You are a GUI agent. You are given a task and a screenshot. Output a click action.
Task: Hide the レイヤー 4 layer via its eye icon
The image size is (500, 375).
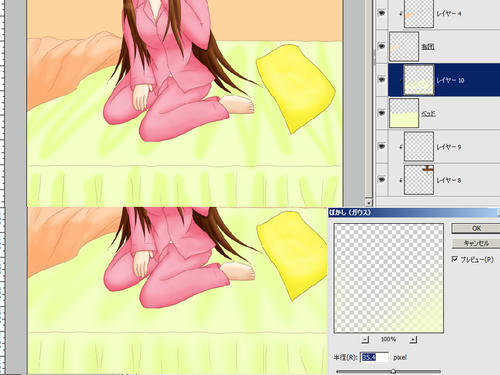click(x=381, y=13)
